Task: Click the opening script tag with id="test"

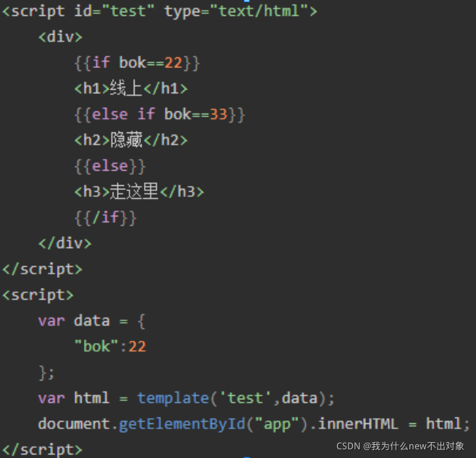Action: tap(160, 12)
